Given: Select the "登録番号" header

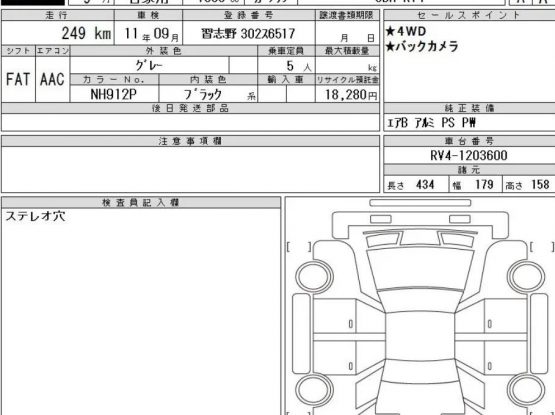Looking at the screenshot, I should [248, 15].
